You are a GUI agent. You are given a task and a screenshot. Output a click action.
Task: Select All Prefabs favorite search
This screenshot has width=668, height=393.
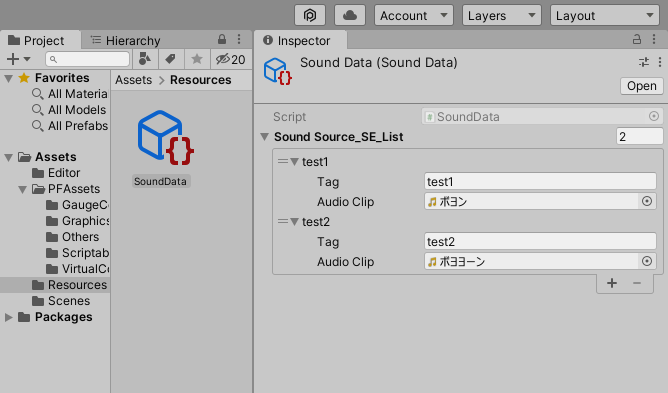(70, 126)
